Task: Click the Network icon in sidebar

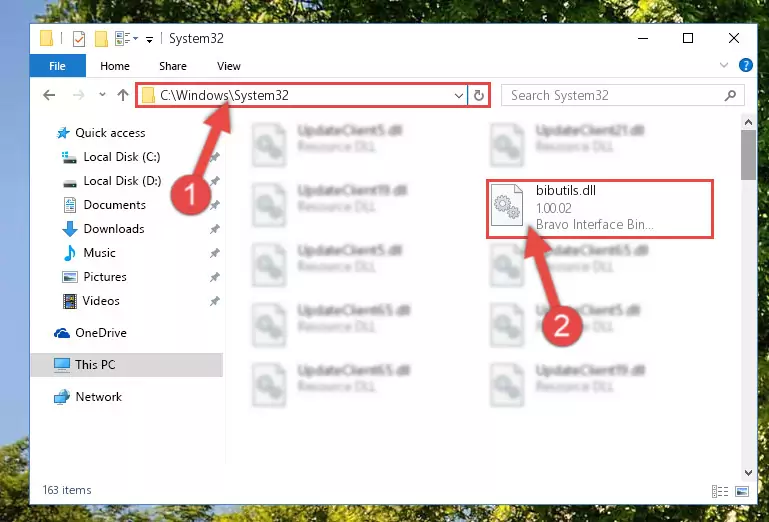Action: 62,397
